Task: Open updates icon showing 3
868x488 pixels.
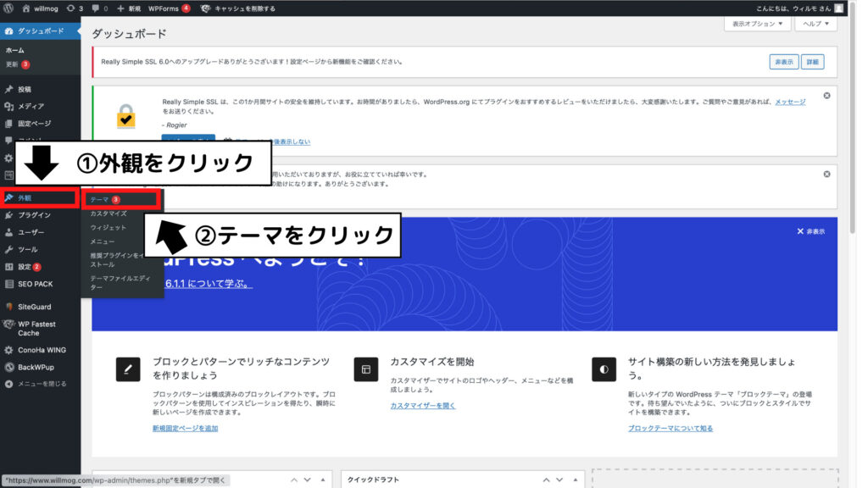Action: click(75, 8)
